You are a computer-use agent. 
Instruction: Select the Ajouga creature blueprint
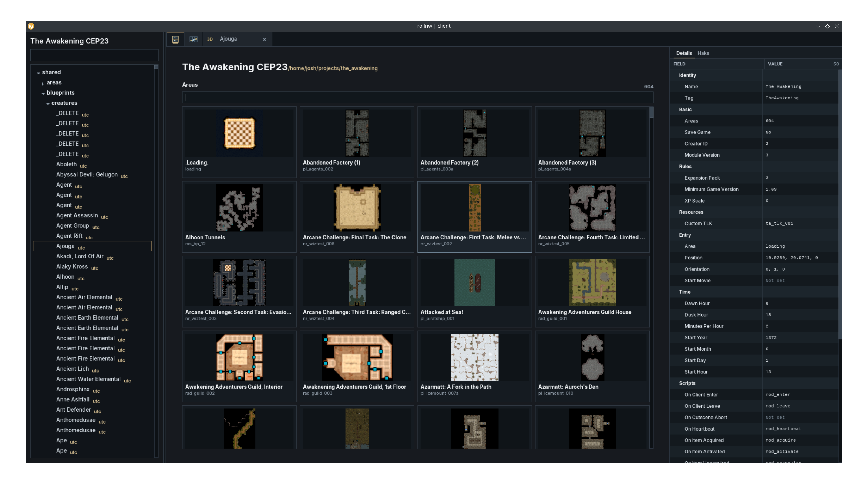92,246
